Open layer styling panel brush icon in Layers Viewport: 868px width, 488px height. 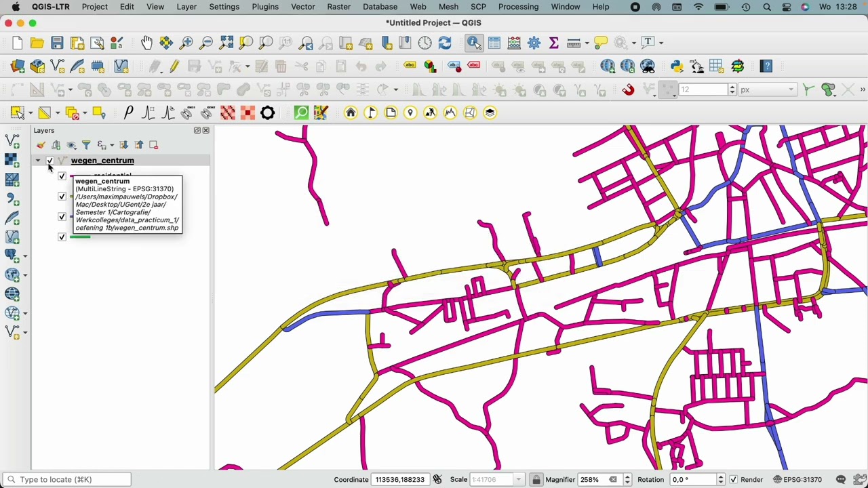point(41,145)
